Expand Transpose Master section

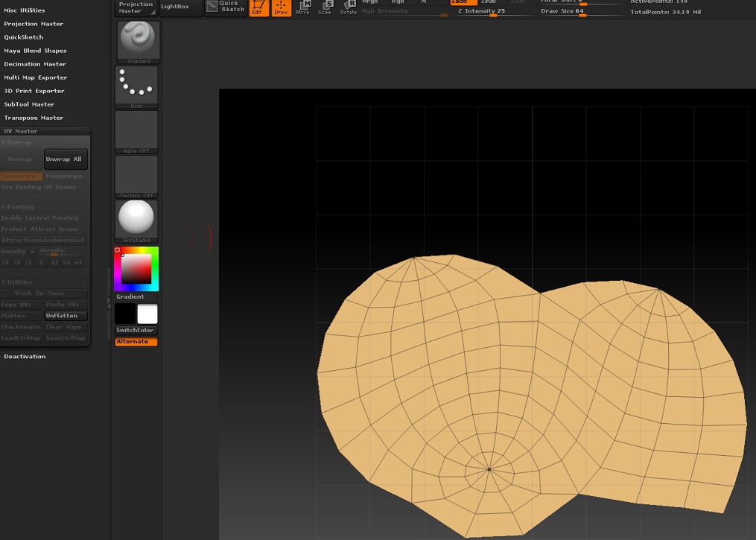pos(34,118)
